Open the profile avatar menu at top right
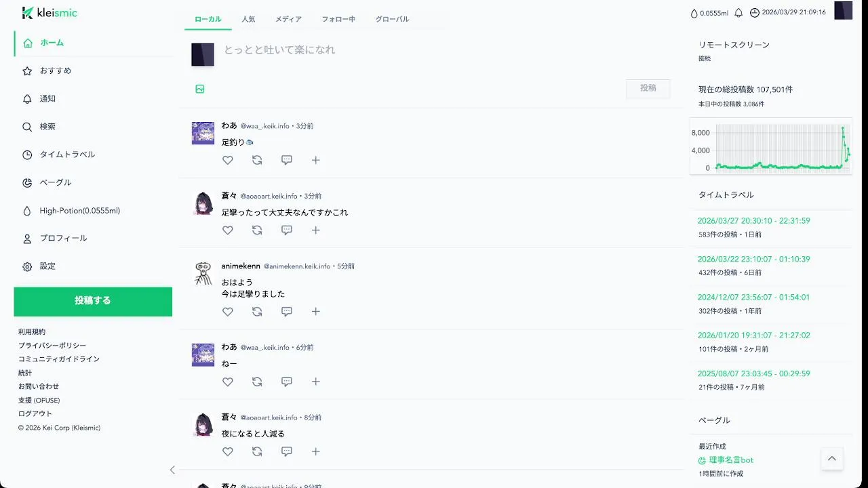This screenshot has width=868, height=488. pos(843,11)
